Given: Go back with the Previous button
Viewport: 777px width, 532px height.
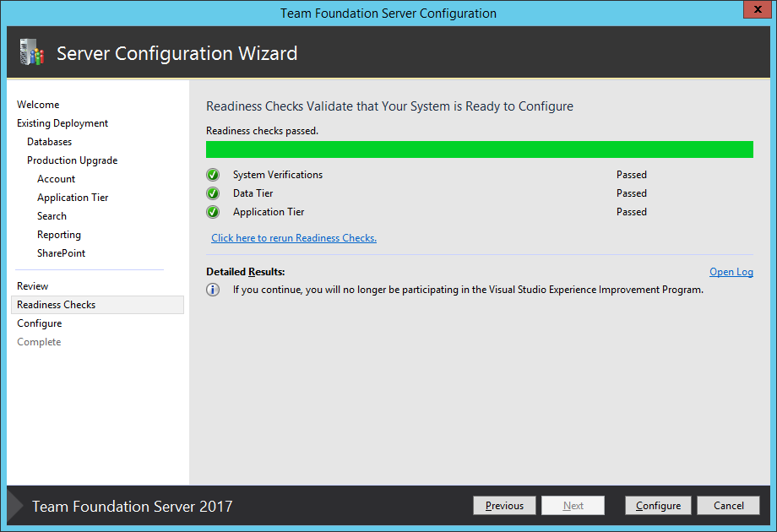Looking at the screenshot, I should click(x=504, y=505).
